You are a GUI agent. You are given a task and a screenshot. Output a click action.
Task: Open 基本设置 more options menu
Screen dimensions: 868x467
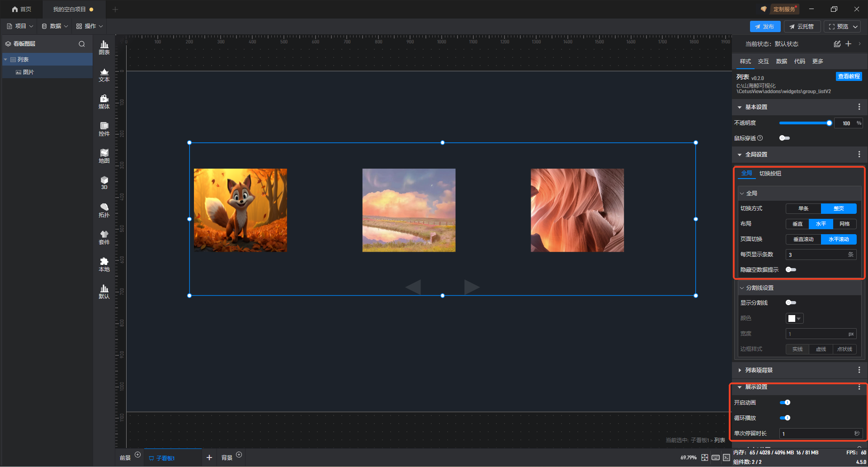[859, 107]
